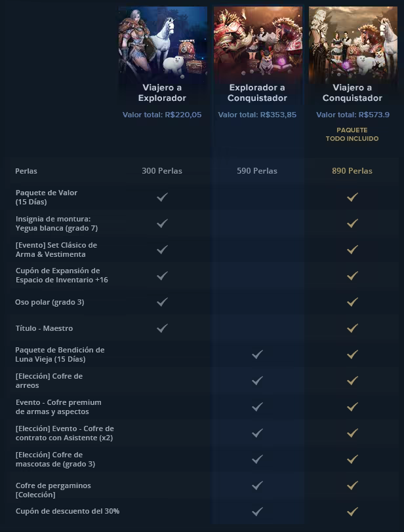This screenshot has width=404, height=532.
Task: Click the 590 Perlas value
Action: tap(257, 171)
